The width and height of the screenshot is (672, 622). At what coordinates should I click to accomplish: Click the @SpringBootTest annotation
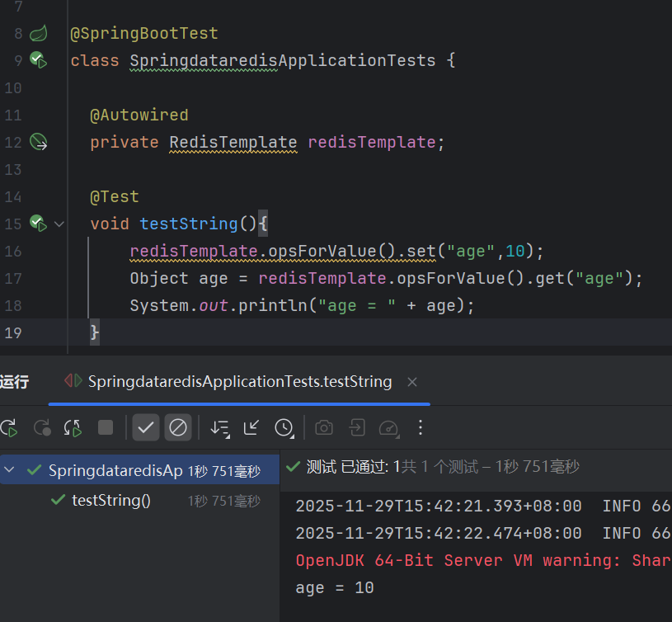coord(144,34)
